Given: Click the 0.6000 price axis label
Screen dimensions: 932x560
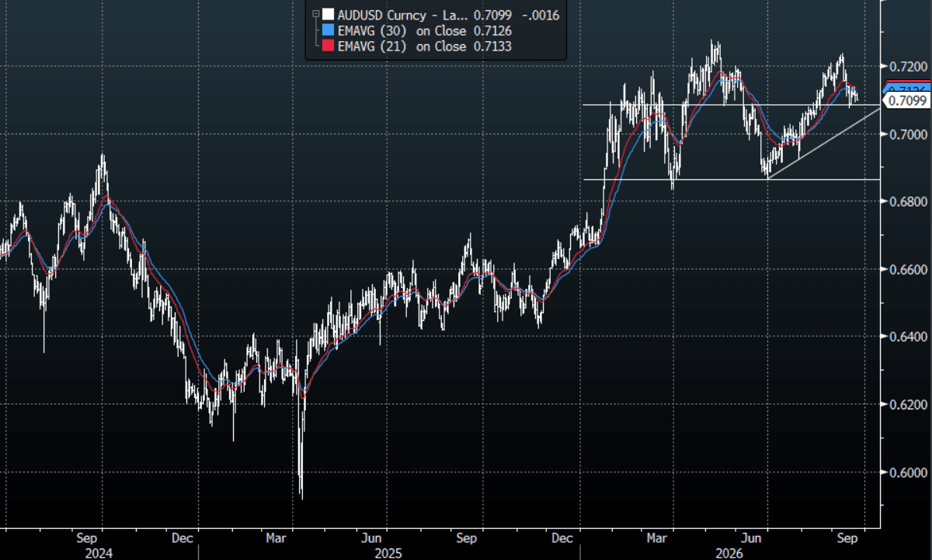Looking at the screenshot, I should point(908,472).
